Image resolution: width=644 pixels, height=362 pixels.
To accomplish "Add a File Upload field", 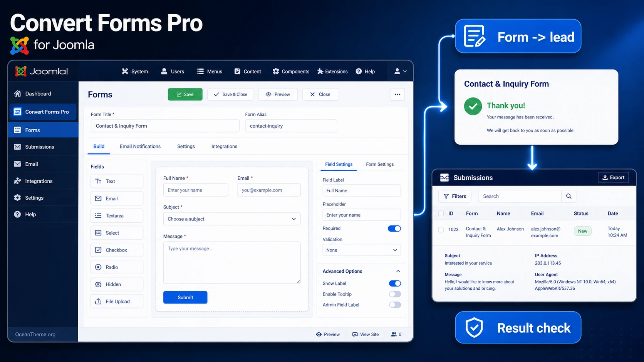I will (117, 301).
